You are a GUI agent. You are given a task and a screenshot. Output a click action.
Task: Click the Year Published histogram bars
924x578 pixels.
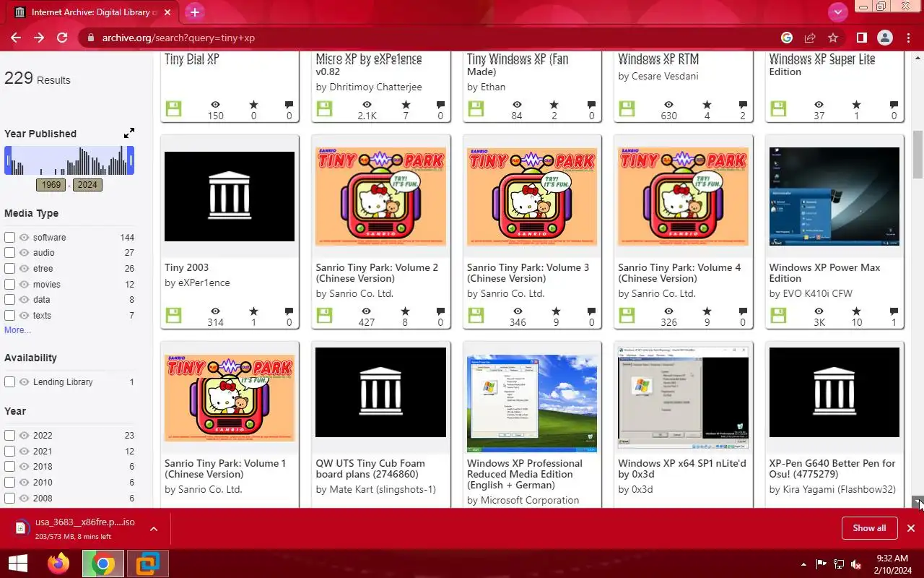click(69, 160)
